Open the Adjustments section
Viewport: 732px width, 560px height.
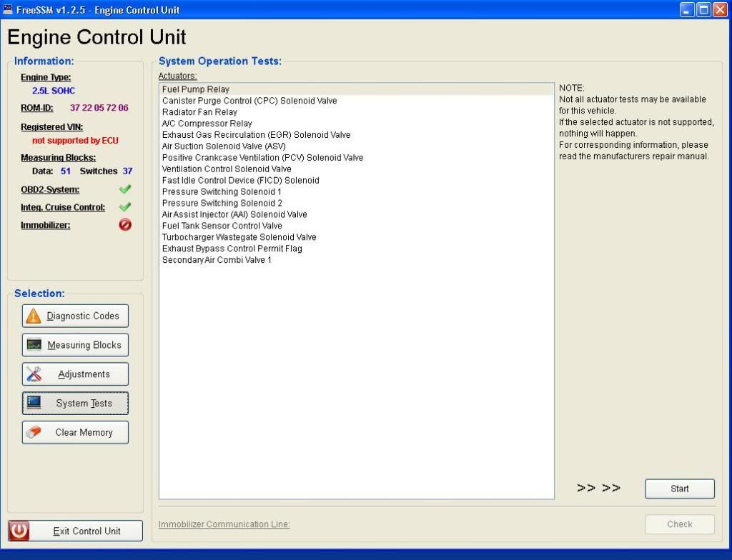pos(75,374)
